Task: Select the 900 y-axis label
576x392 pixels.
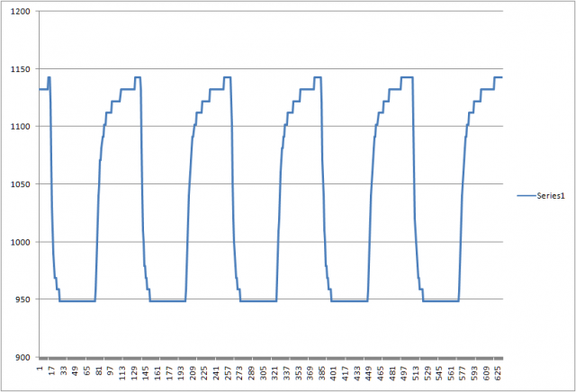Action: click(x=22, y=357)
